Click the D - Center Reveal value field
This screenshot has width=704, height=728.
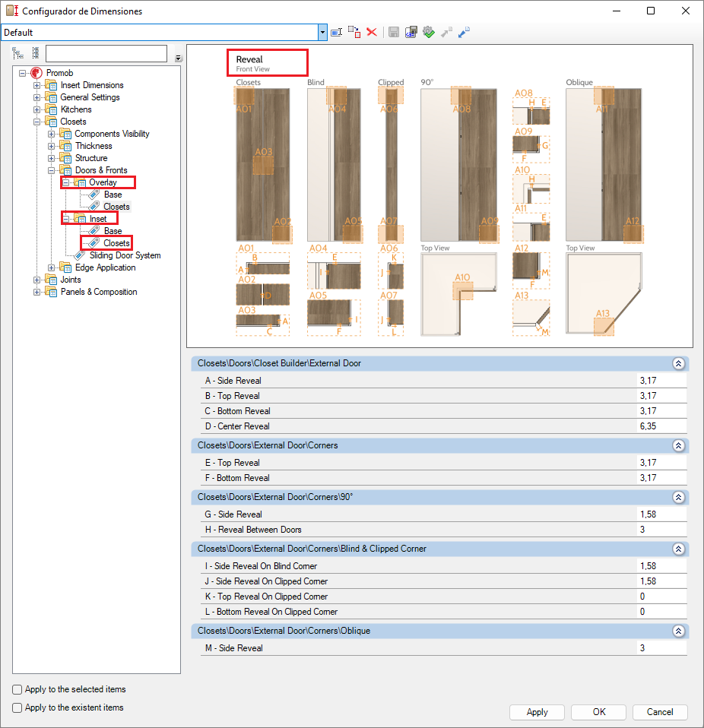(x=661, y=426)
